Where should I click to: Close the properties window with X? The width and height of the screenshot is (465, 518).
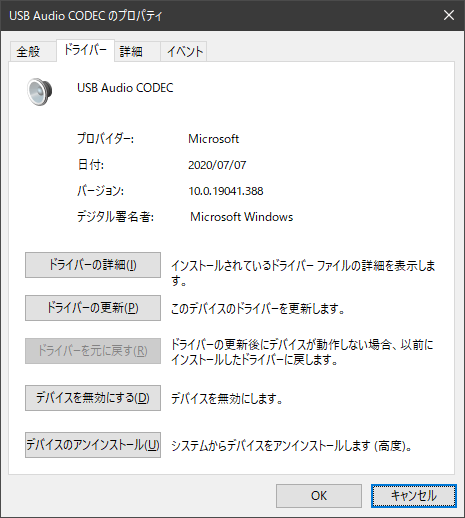click(449, 15)
